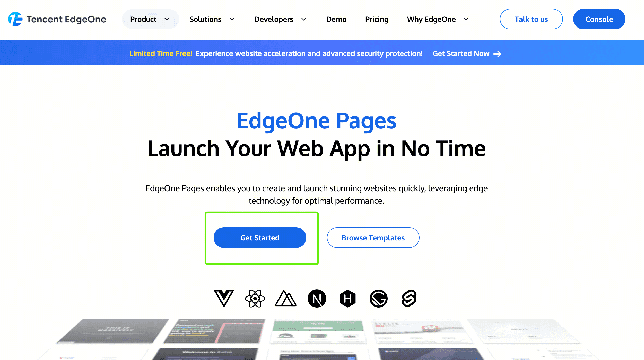This screenshot has width=644, height=360.
Task: Click the Browse Templates button
Action: pyautogui.click(x=373, y=238)
